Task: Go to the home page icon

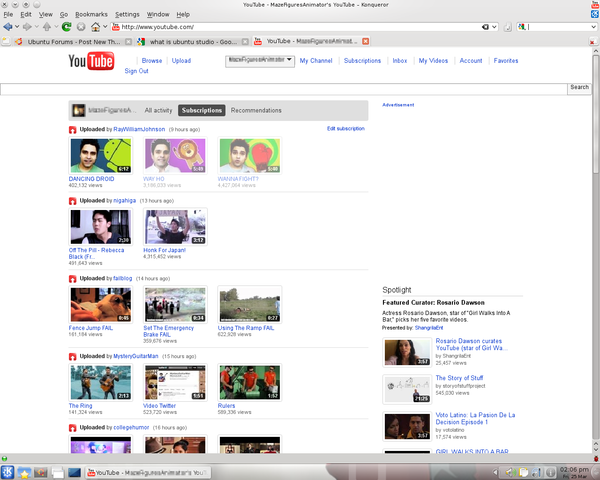Action: pyautogui.click(x=95, y=27)
